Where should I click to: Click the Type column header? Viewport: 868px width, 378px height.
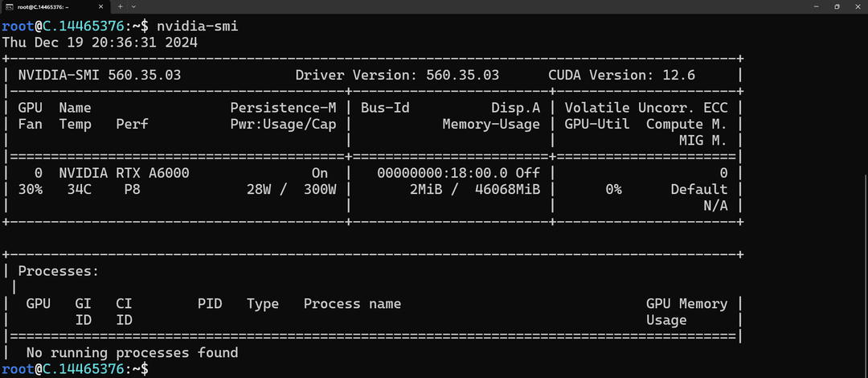(x=262, y=304)
